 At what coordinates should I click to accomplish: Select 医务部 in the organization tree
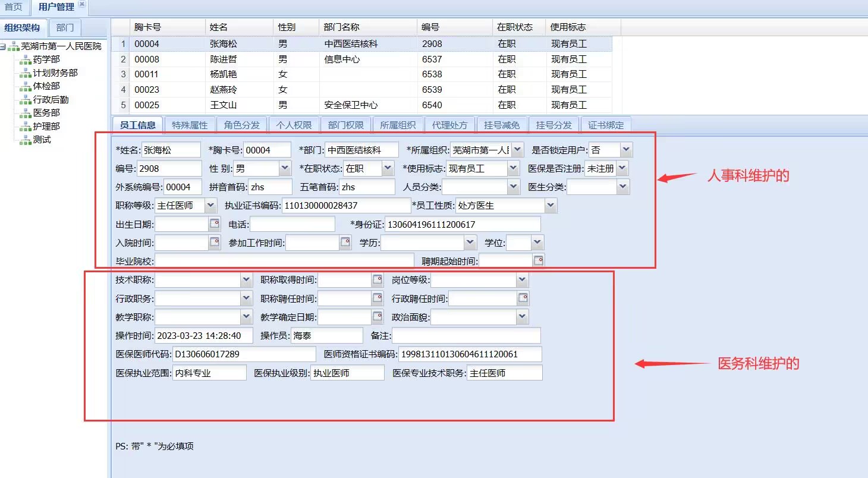(46, 112)
